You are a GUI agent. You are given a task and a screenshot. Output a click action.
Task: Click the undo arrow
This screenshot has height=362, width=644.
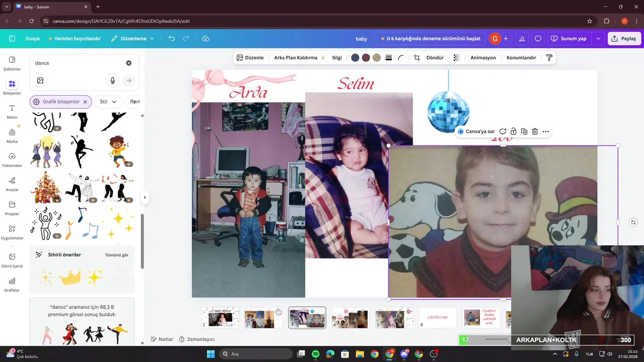pyautogui.click(x=172, y=39)
